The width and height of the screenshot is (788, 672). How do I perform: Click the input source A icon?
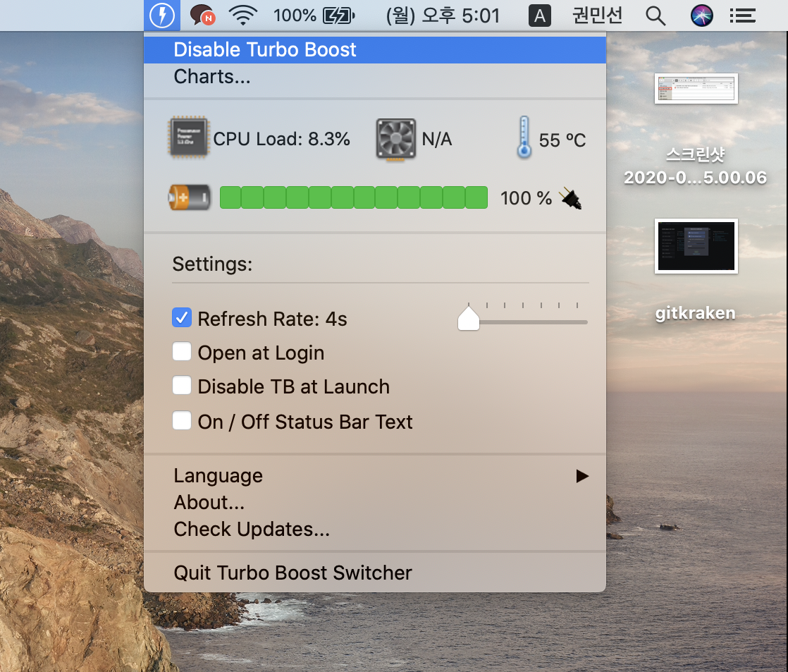point(540,16)
